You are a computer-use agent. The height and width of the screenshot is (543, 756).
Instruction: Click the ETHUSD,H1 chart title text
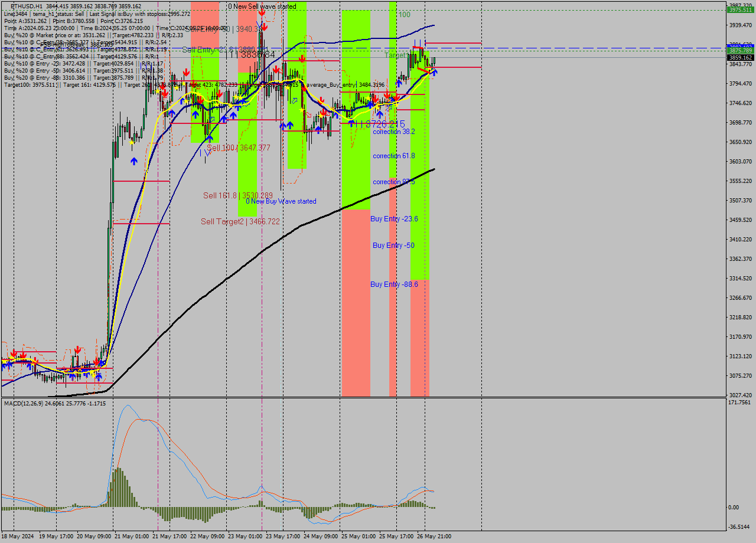click(26, 6)
